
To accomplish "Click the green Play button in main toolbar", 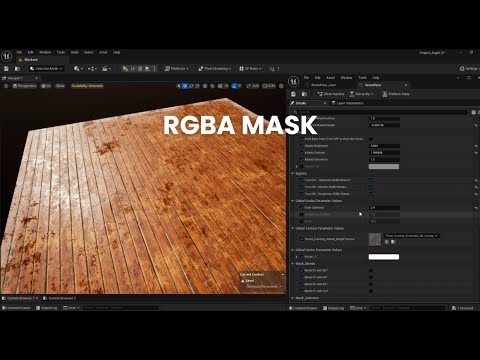I will [125, 69].
